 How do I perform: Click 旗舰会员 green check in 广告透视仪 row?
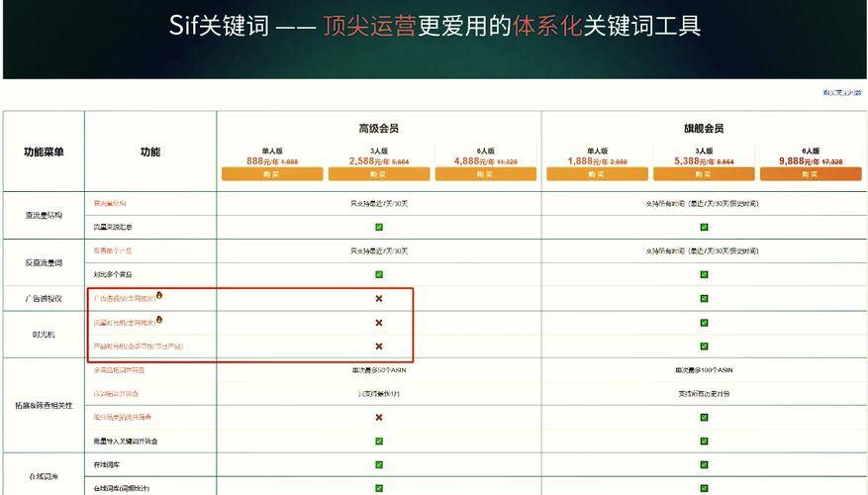(x=704, y=298)
